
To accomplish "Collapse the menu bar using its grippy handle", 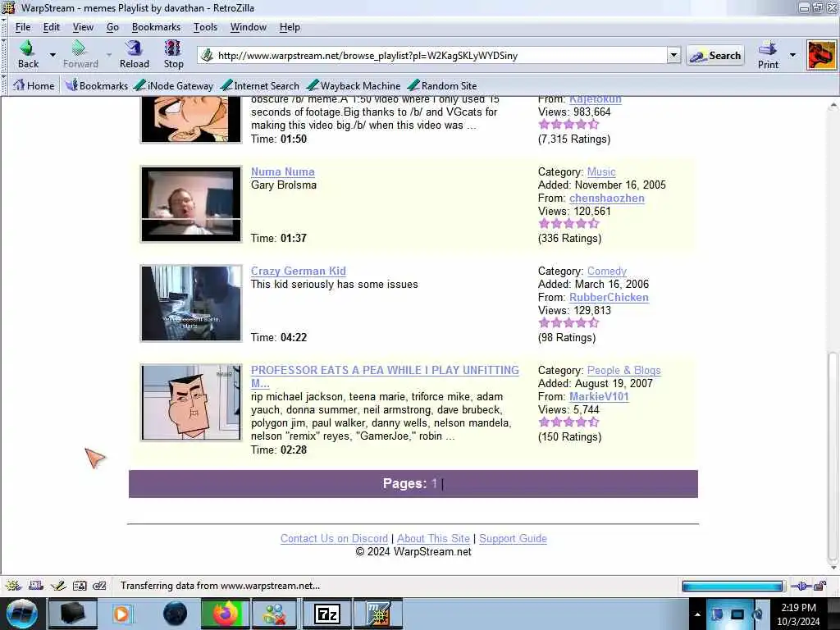I will pyautogui.click(x=4, y=27).
